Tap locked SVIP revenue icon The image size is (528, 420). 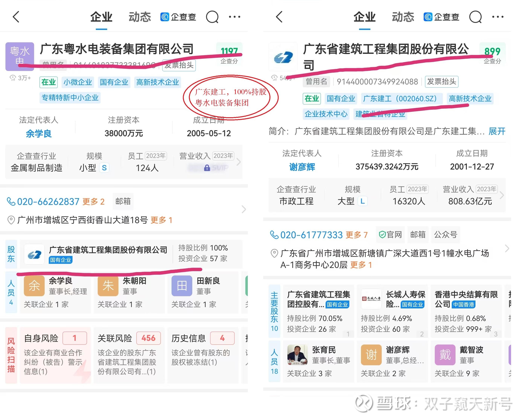208,168
